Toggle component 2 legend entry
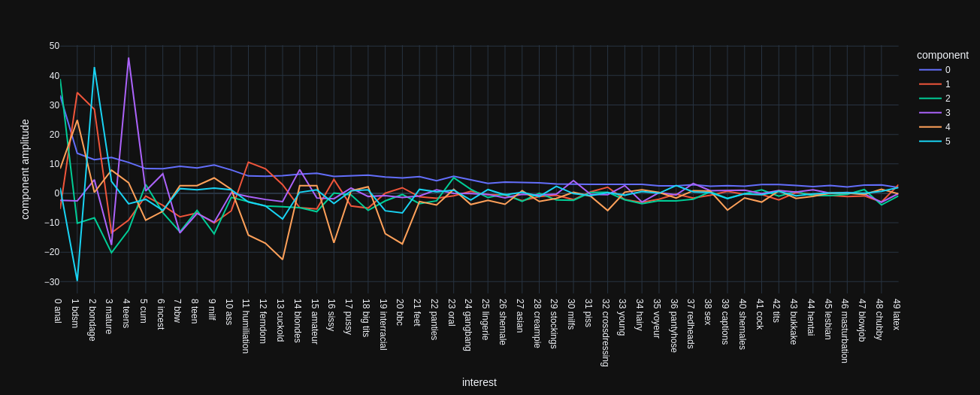The image size is (980, 395). click(947, 99)
